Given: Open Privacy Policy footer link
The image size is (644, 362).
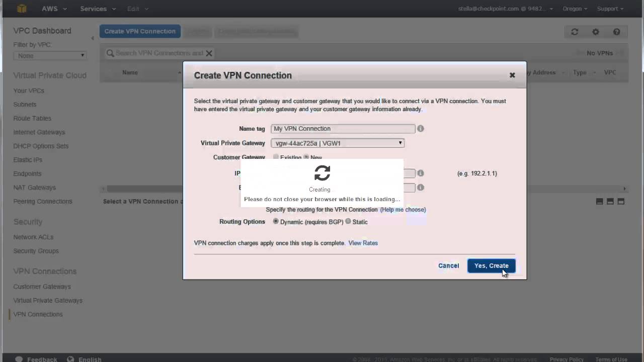Looking at the screenshot, I should tap(567, 359).
